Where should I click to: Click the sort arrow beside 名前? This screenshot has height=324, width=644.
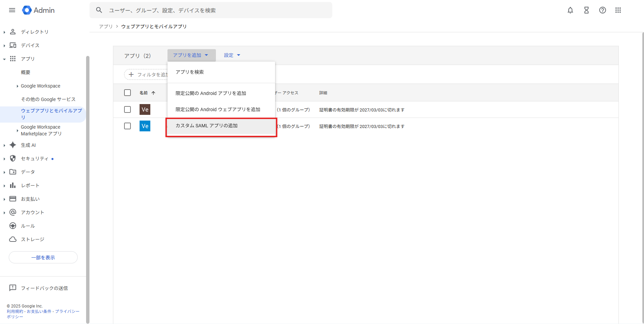pos(153,93)
